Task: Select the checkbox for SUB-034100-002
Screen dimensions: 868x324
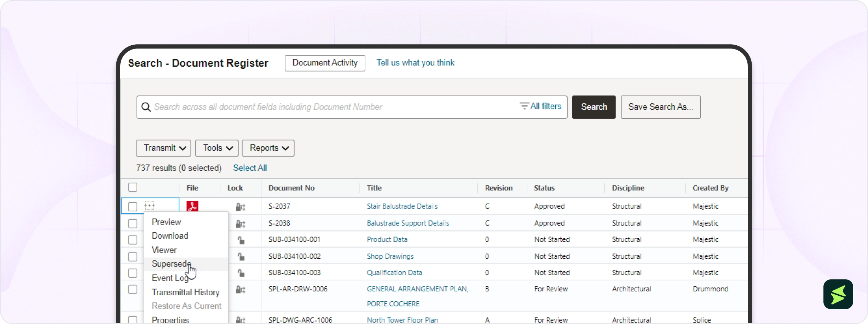Action: (x=133, y=256)
